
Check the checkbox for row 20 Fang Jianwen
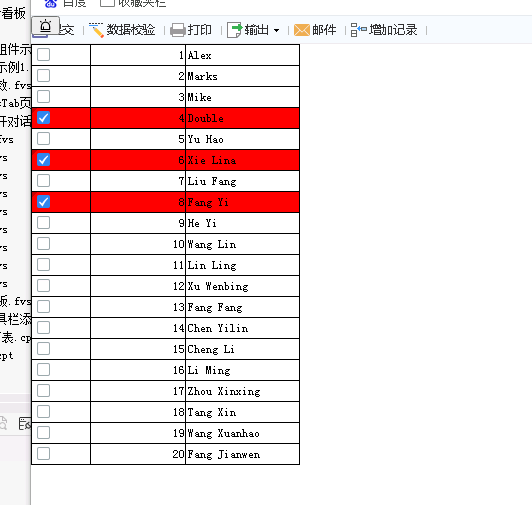[43, 454]
